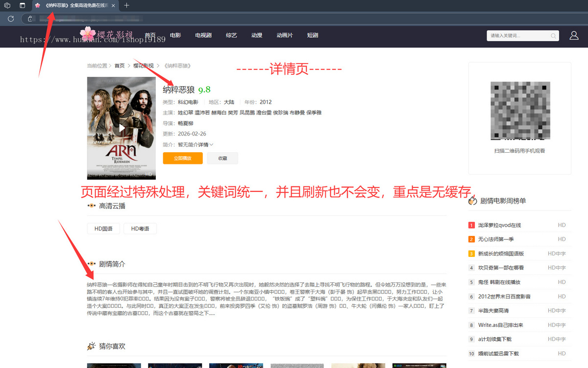
Task: Click actor 温沛若 link
Action: click(202, 113)
